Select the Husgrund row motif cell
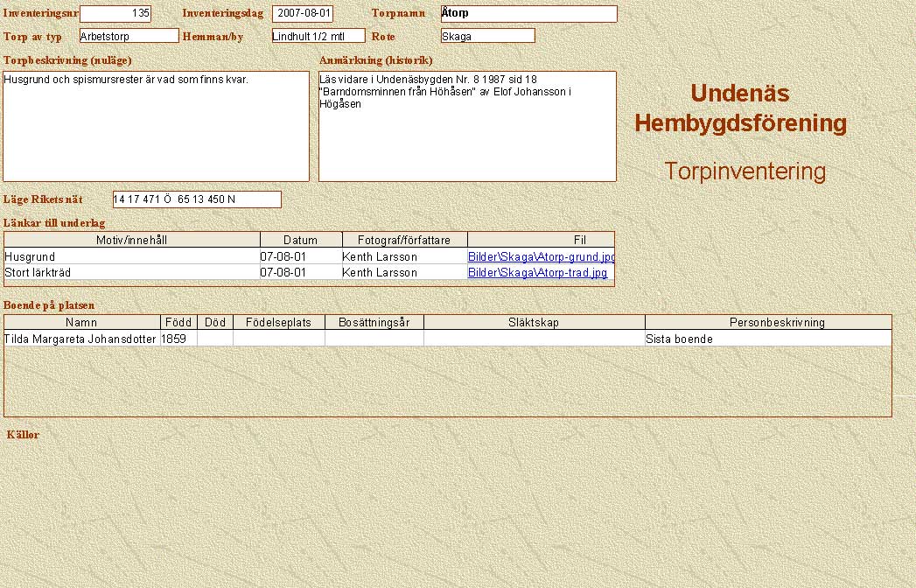Image resolution: width=916 pixels, height=588 pixels. tap(131, 257)
